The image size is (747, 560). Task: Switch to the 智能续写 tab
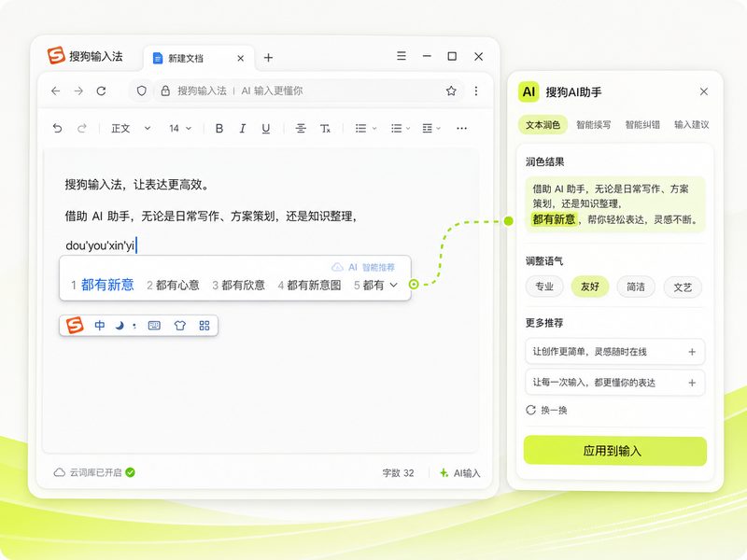click(x=593, y=125)
